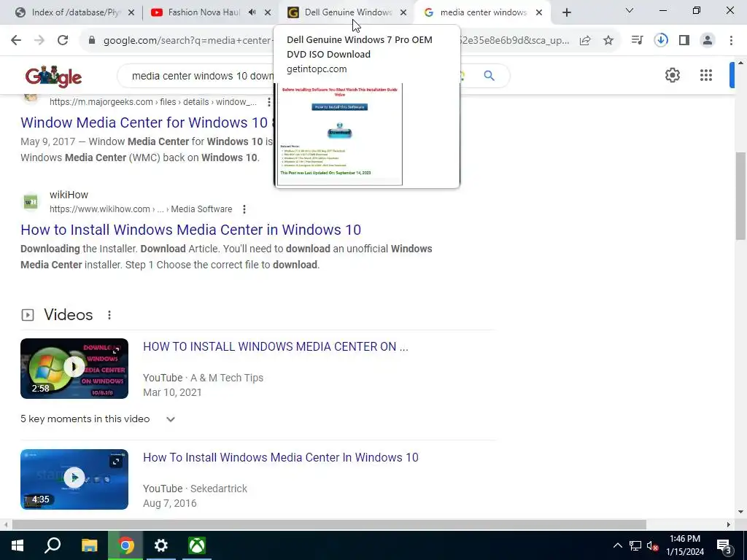Image resolution: width=747 pixels, height=560 pixels.
Task: Close the media center windows tab
Action: click(x=539, y=12)
